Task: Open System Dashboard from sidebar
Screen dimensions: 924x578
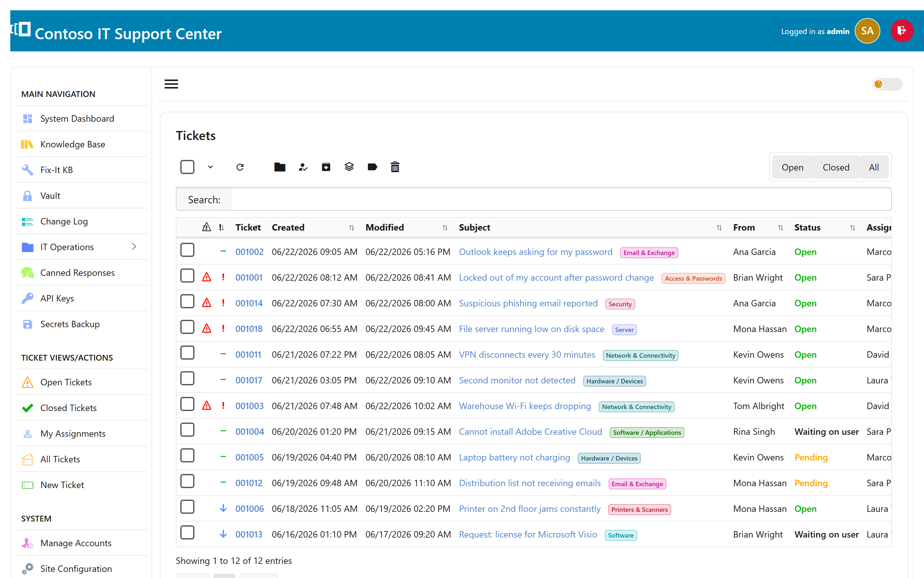Action: [x=81, y=118]
